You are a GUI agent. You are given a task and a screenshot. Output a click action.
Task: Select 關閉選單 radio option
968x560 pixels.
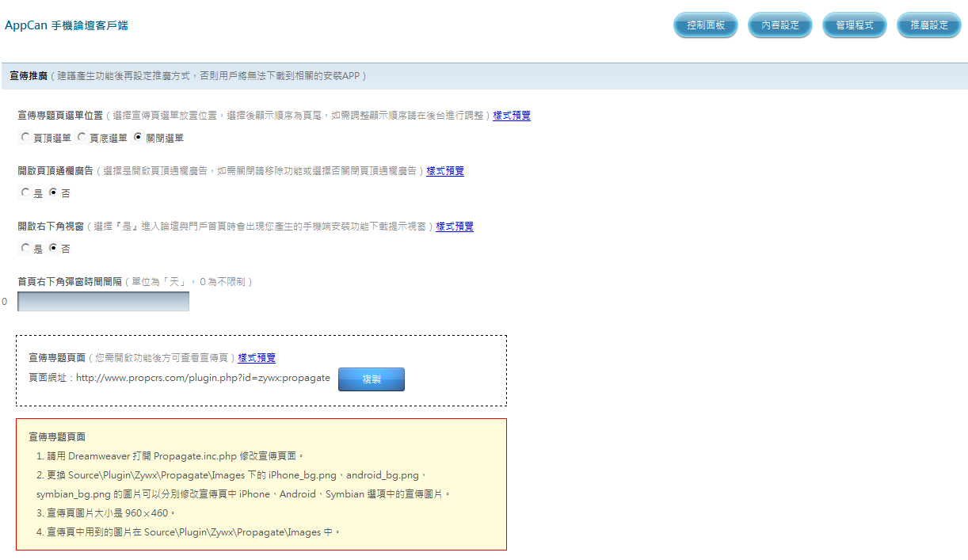139,137
